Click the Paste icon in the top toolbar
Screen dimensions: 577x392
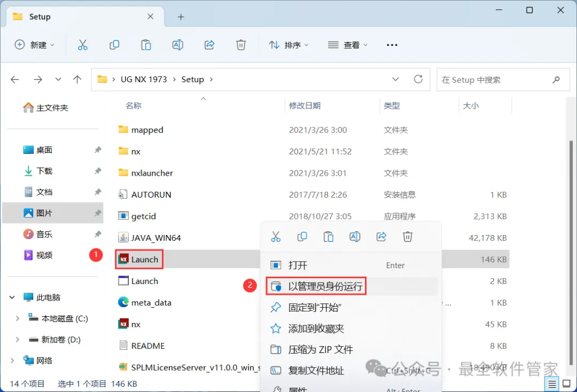[146, 45]
